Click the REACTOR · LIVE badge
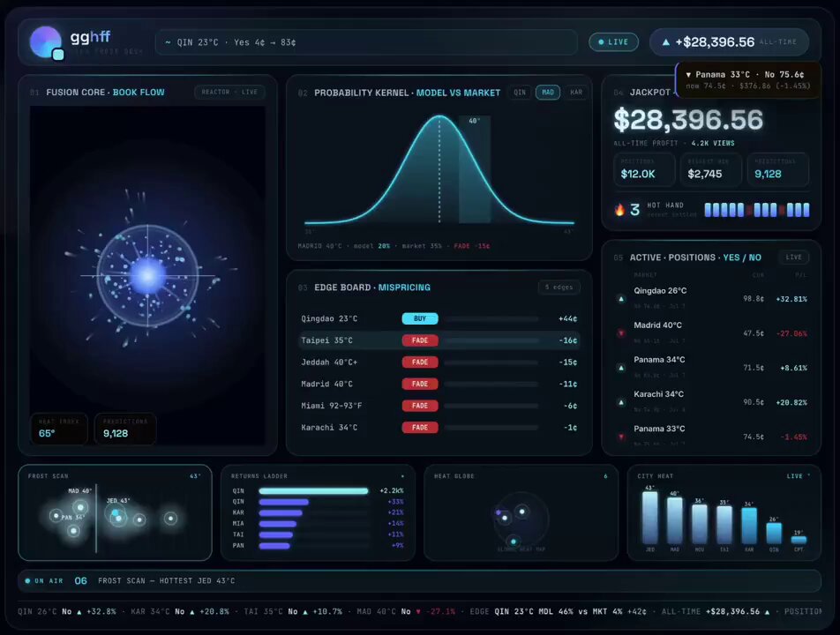 [x=229, y=92]
